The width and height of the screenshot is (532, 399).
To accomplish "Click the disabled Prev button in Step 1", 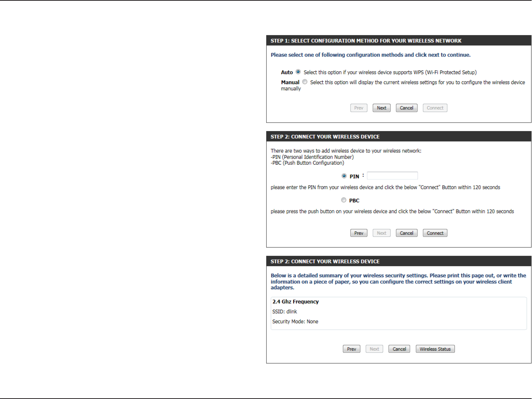I will click(359, 108).
